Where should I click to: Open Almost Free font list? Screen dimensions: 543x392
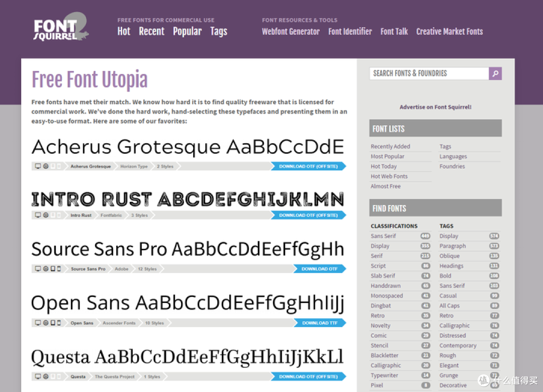click(386, 186)
